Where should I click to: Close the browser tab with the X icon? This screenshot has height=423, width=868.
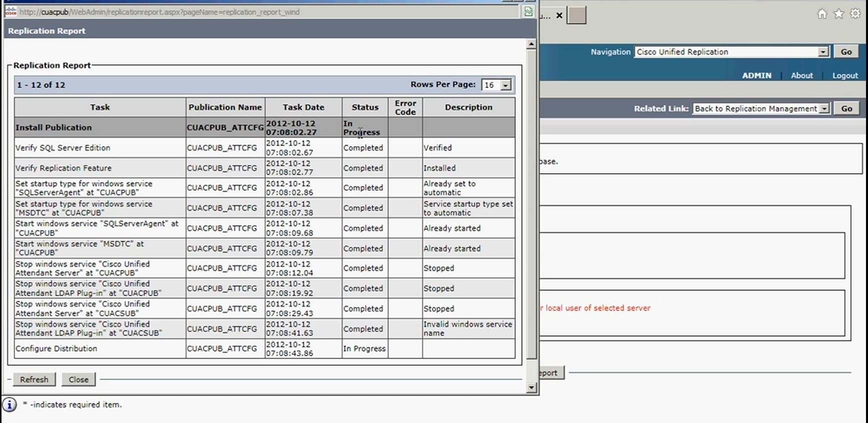pos(559,16)
